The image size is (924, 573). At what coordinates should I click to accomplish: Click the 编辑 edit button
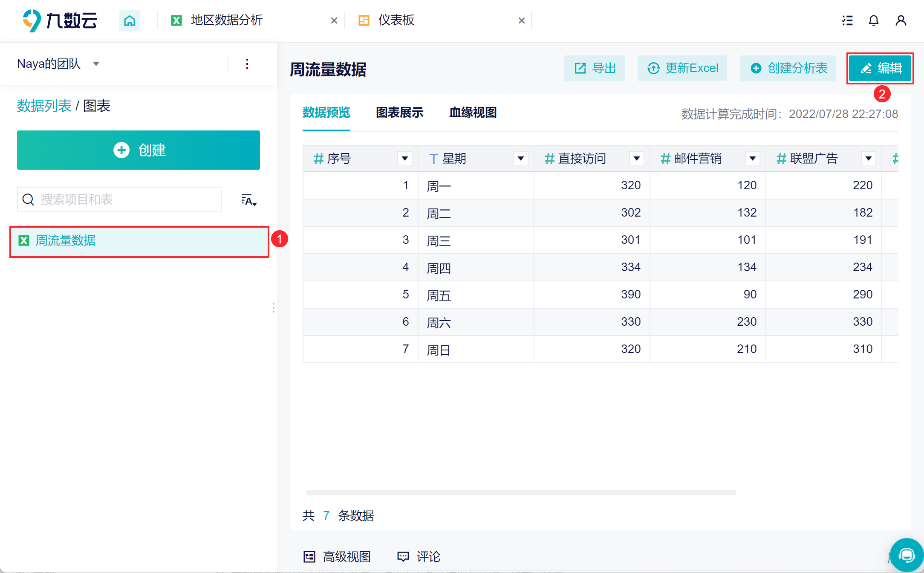880,68
